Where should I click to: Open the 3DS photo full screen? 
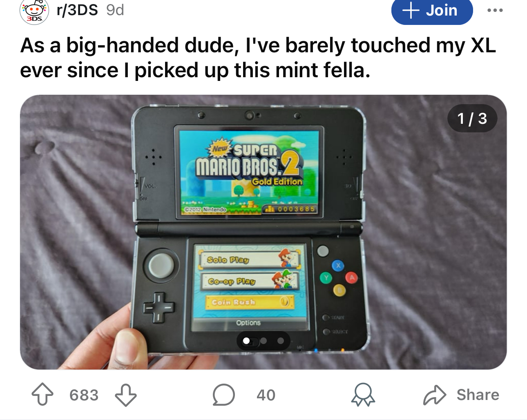click(x=263, y=232)
